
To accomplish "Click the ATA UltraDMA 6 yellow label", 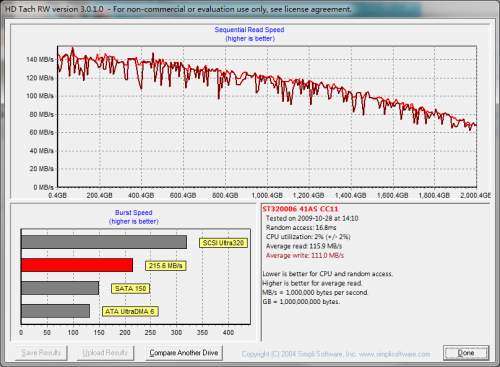I will tap(130, 312).
